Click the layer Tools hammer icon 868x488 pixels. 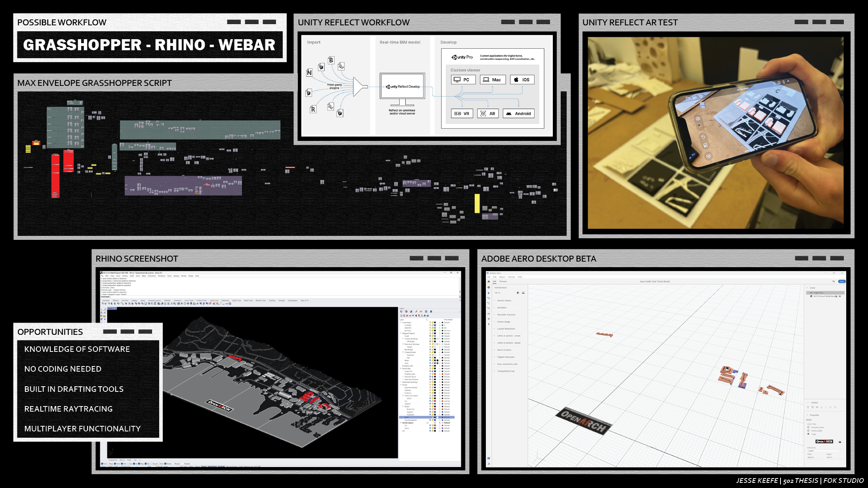[x=424, y=315]
